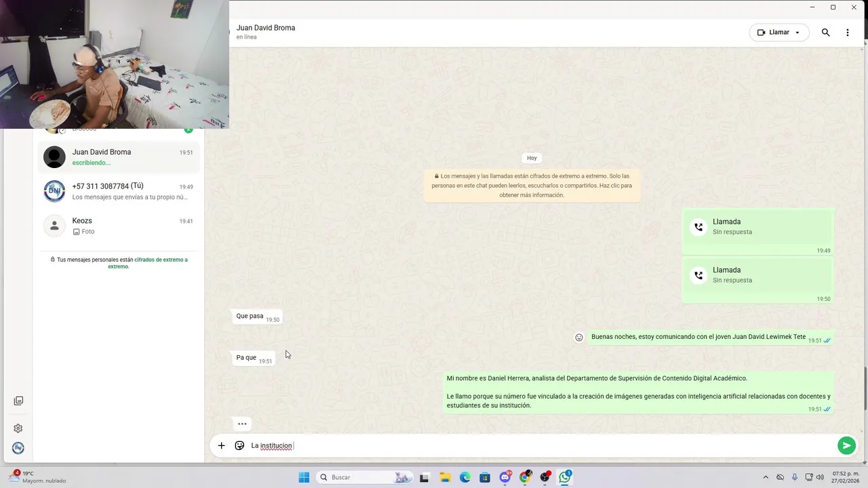Open Task View in taskbar
Screen dimensions: 868x488
(424, 477)
